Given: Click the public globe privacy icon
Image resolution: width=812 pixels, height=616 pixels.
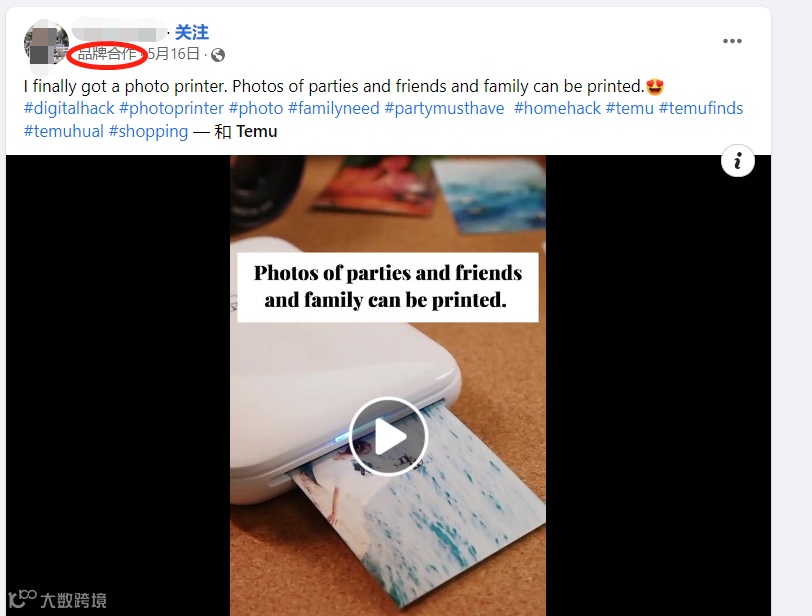Looking at the screenshot, I should click(218, 55).
